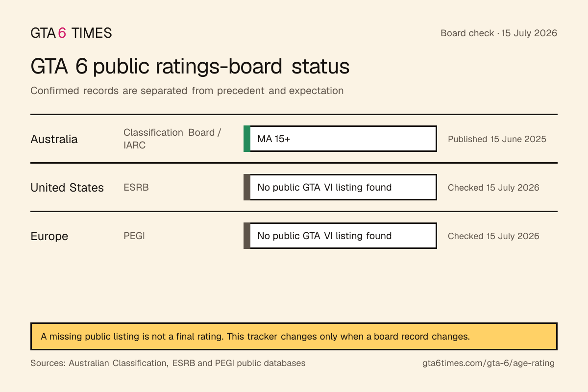Click the ESRB 'No public GTA VI listing found' box
Screen dimensions: 588x392
340,187
